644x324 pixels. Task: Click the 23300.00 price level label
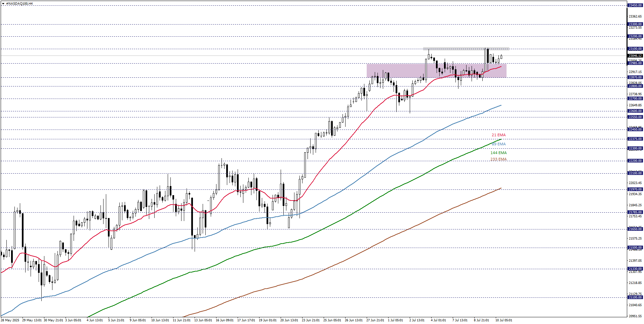pyautogui.click(x=635, y=24)
